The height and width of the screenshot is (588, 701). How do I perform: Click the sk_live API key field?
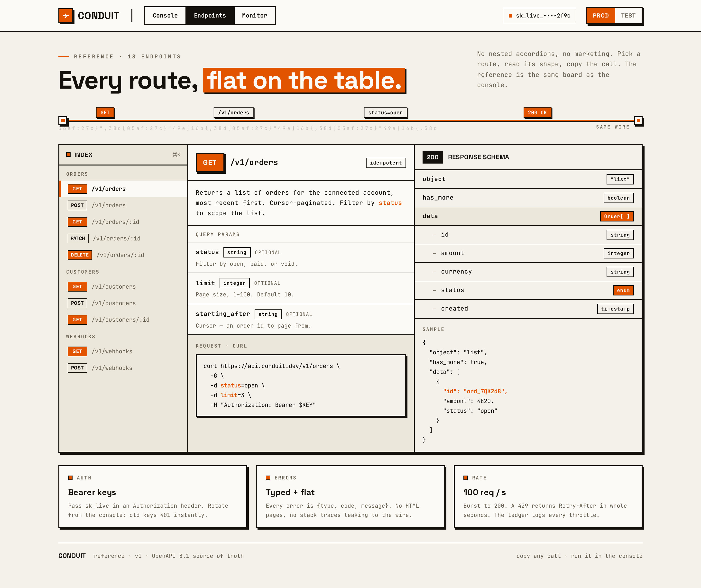[539, 16]
